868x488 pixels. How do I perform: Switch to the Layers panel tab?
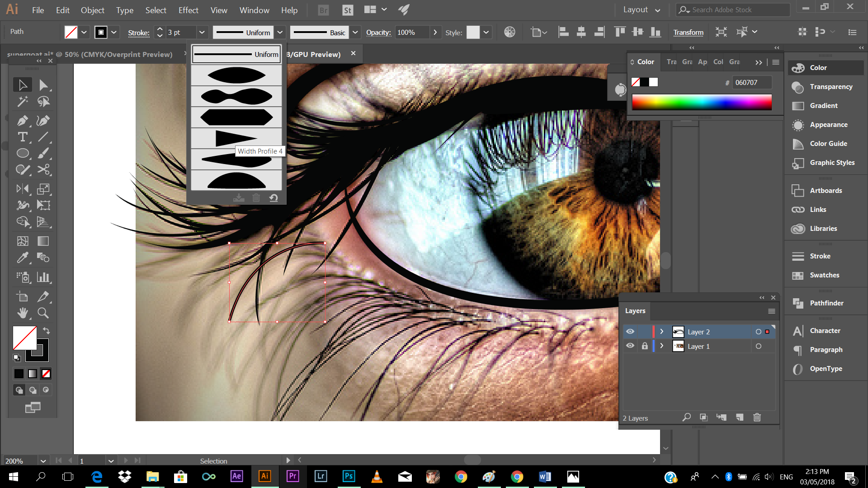pos(635,311)
